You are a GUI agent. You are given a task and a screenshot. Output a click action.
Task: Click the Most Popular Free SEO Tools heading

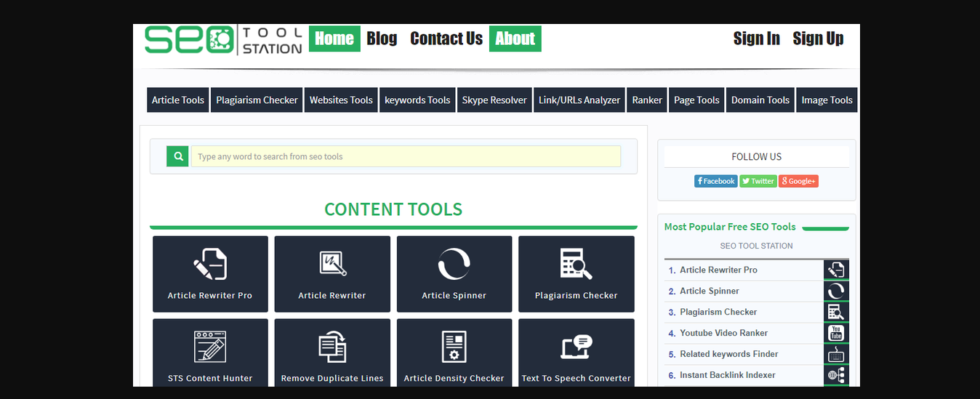730,227
